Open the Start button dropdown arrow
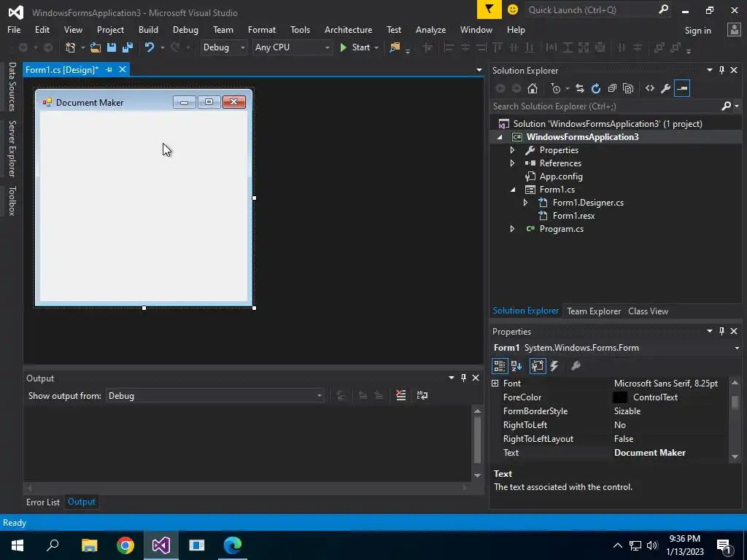The height and width of the screenshot is (560, 747). (x=376, y=47)
